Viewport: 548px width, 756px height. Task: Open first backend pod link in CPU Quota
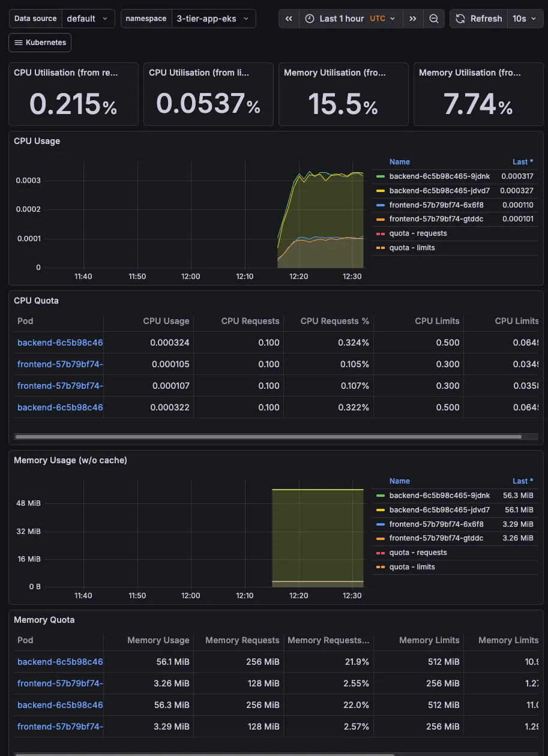coord(60,343)
